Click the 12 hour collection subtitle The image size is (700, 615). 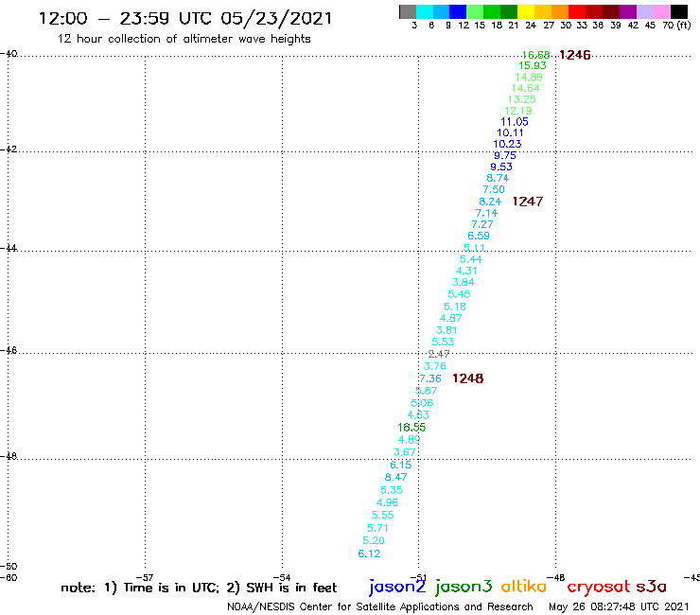click(184, 39)
